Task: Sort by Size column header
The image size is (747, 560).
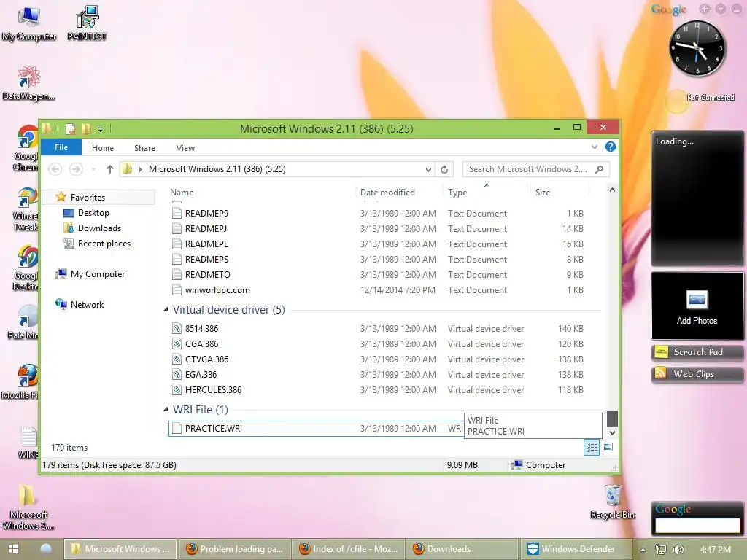Action: 560,192
